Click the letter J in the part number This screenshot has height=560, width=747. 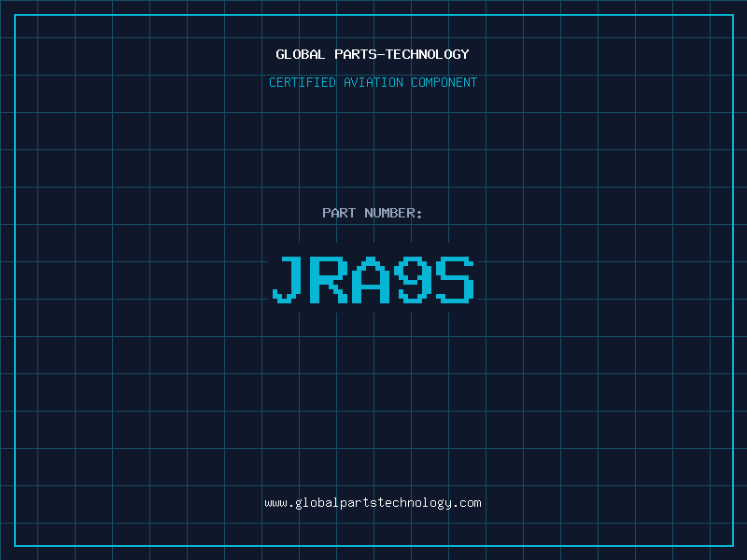[x=288, y=279]
